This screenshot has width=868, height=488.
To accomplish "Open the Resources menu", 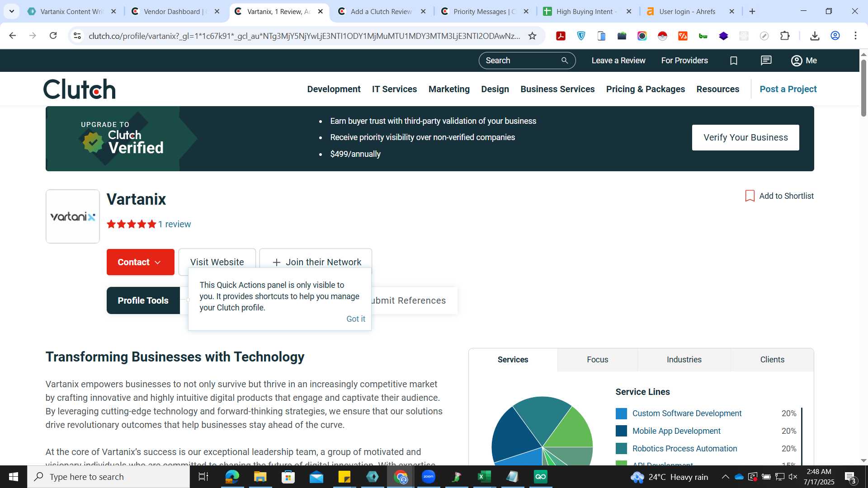I will 717,89.
